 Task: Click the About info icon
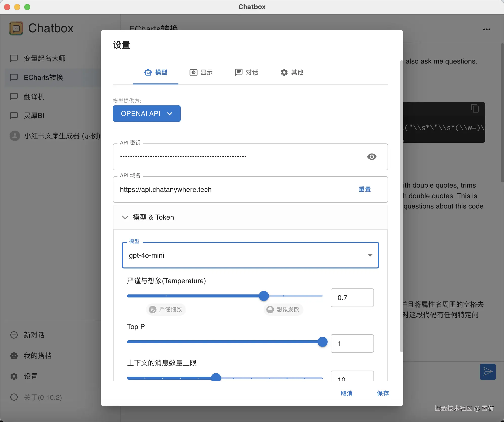[x=14, y=397]
